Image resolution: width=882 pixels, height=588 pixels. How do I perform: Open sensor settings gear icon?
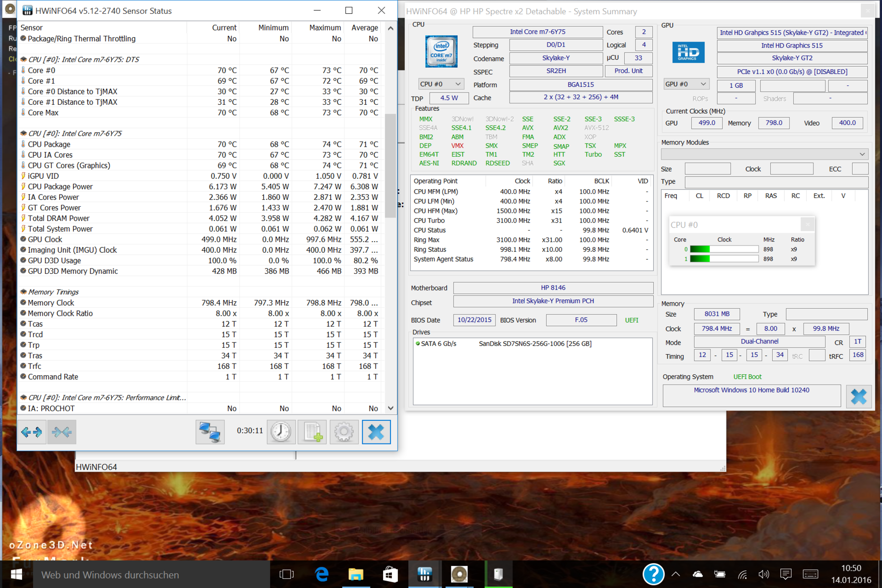point(344,432)
